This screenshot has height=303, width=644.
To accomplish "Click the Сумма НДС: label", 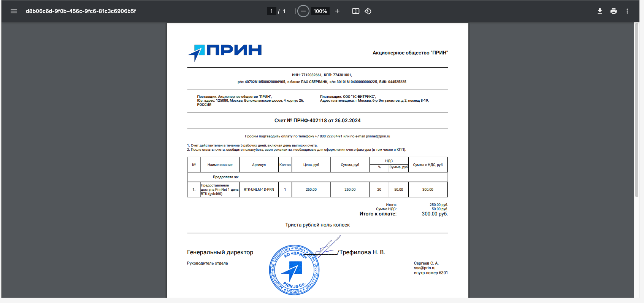I will click(x=386, y=209).
